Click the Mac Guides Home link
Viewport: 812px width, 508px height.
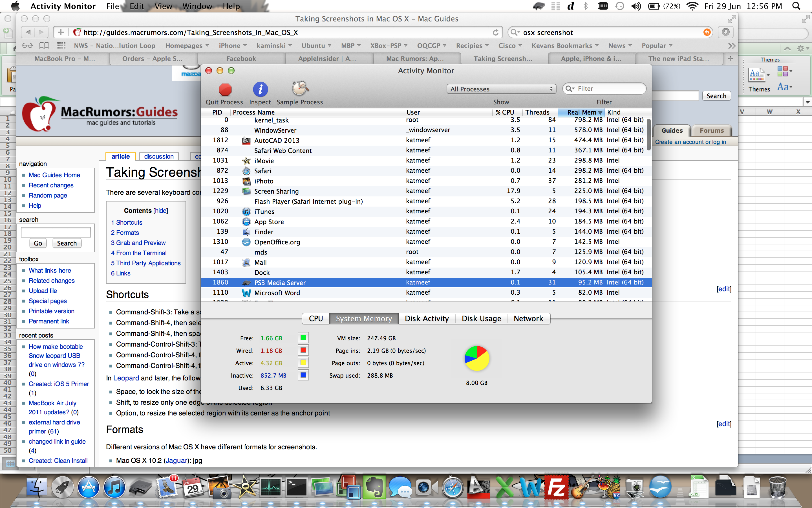click(x=54, y=175)
